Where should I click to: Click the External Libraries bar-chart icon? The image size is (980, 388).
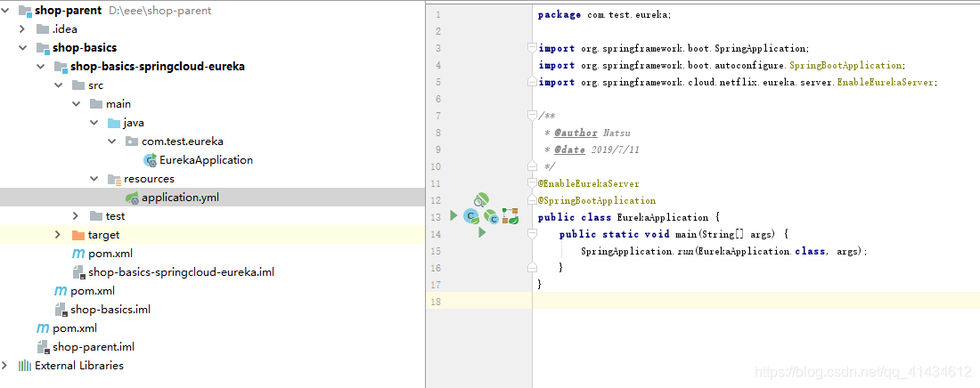coord(25,366)
